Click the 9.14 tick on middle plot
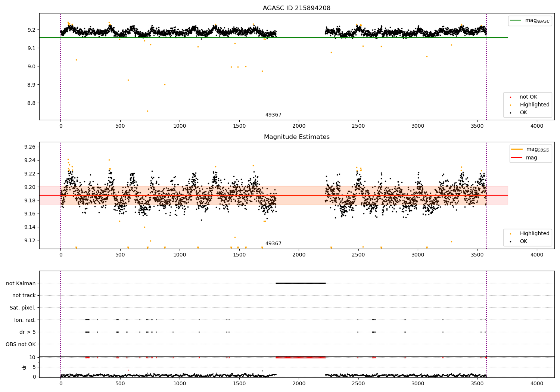Image resolution: width=560 pixels, height=392 pixels. 30,227
